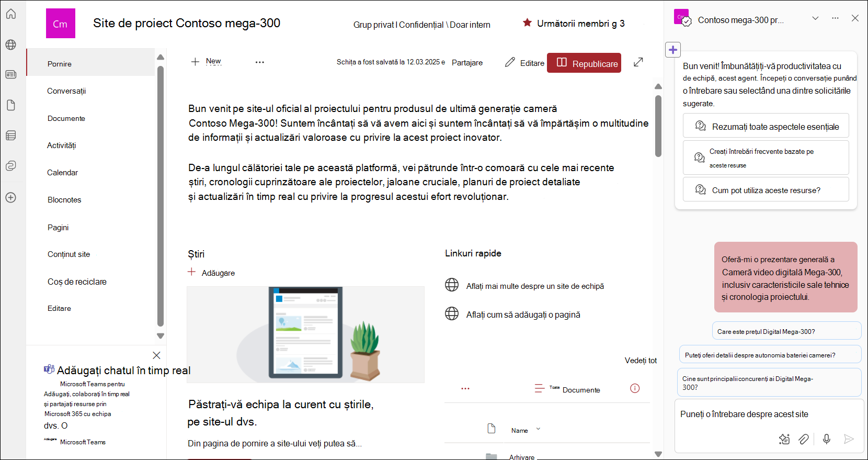Screen dimensions: 868x460
Task: Click the Cm site logo
Action: [x=61, y=24]
